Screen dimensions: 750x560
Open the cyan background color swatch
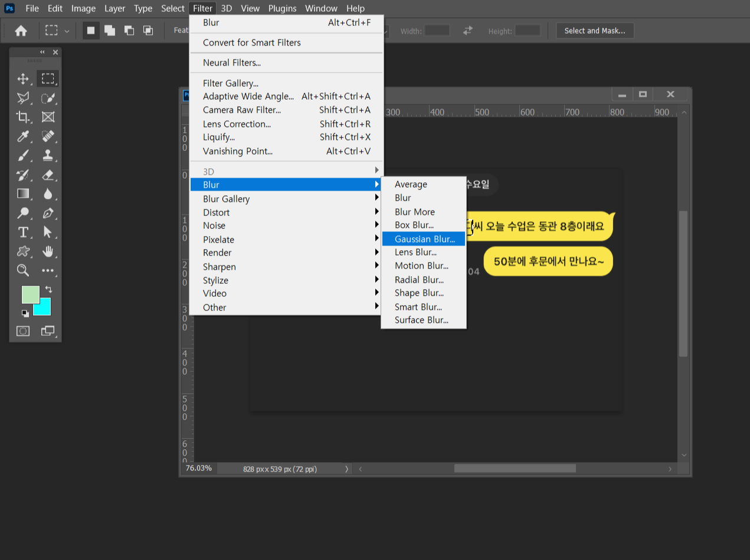(x=44, y=309)
